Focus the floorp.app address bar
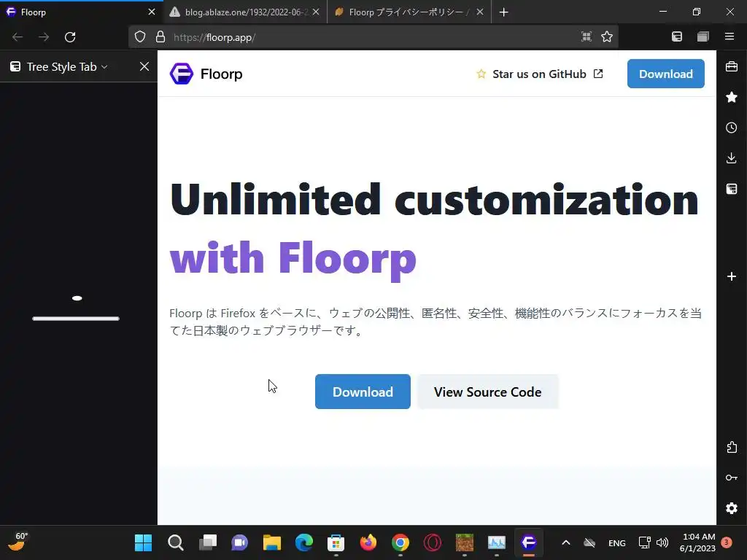747x560 pixels. click(x=373, y=37)
